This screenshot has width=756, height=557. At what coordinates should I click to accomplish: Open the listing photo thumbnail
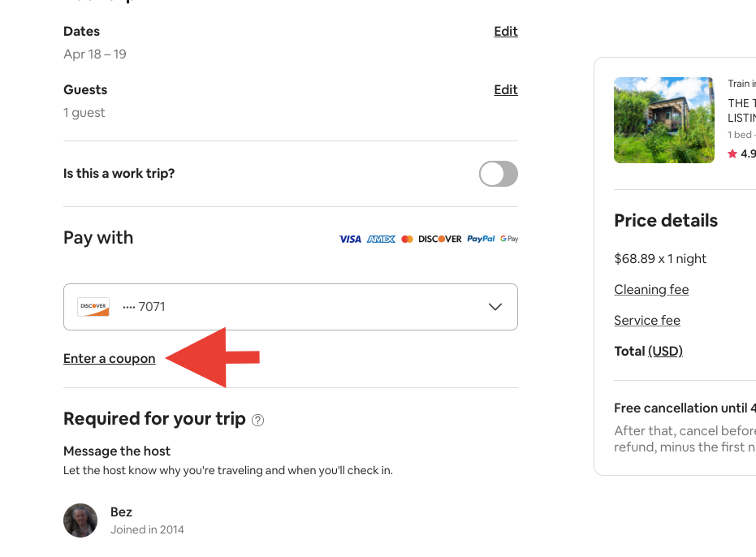[663, 120]
